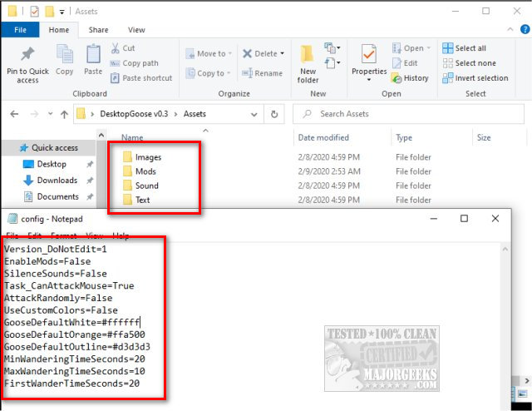Switch to the Share ribbon tab

point(98,30)
